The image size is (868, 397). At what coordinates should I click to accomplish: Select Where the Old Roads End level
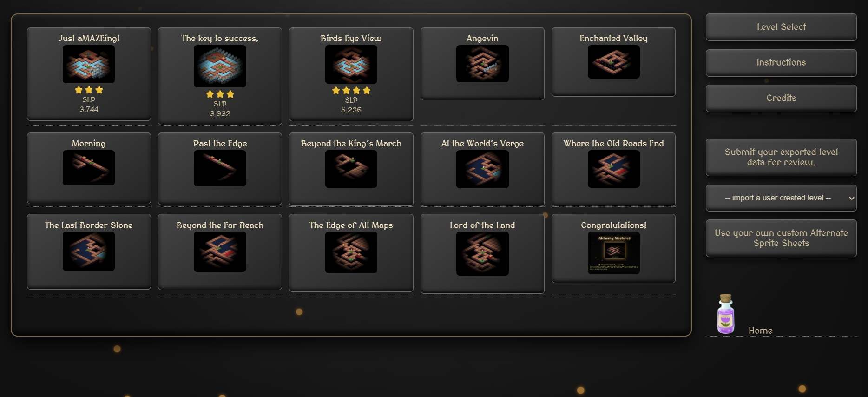pyautogui.click(x=613, y=169)
